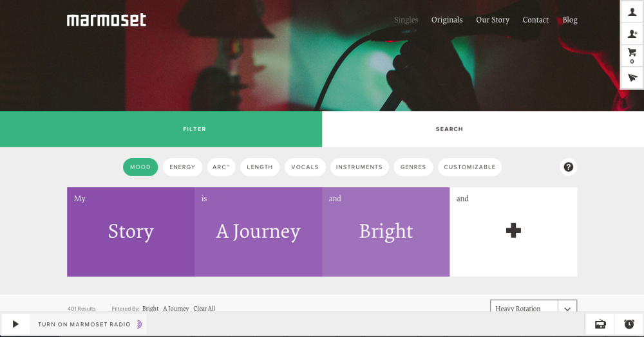Image resolution: width=644 pixels, height=337 pixels.
Task: Select the purple Story tile
Action: 131,232
